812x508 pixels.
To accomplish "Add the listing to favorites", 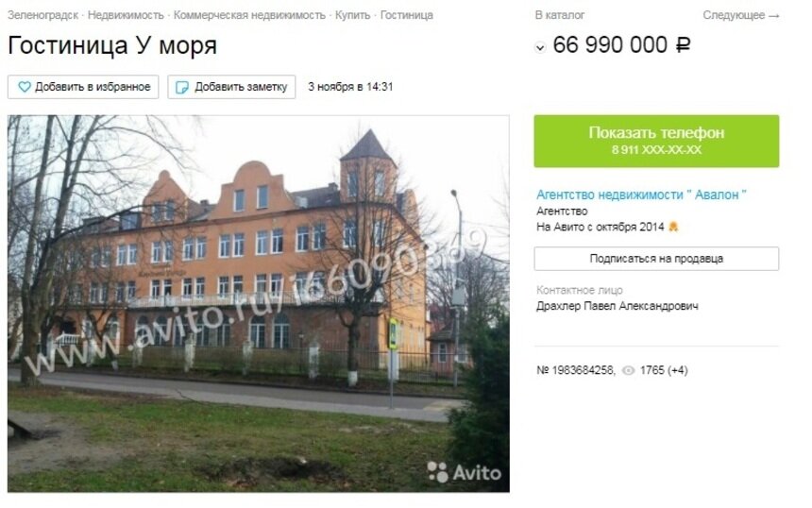I will coord(83,87).
